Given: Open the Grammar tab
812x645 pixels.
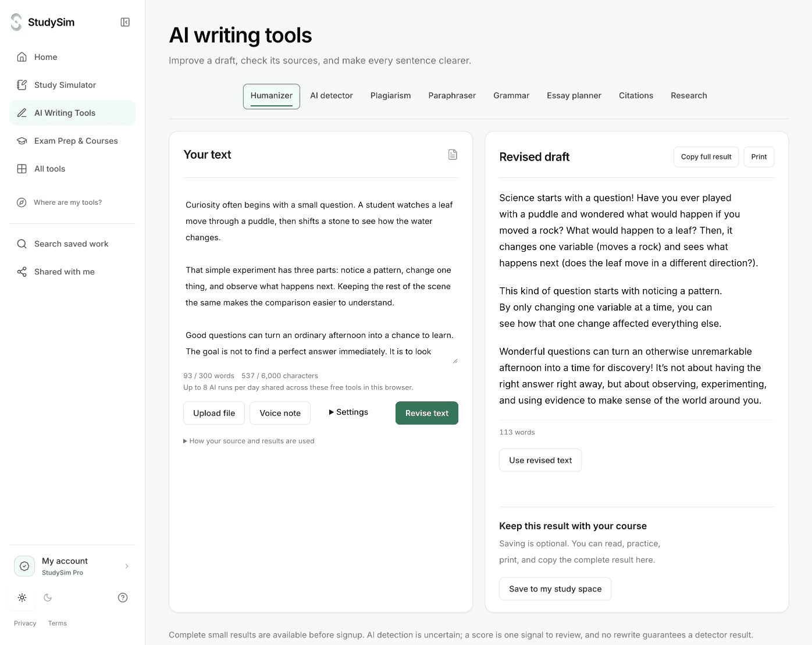Looking at the screenshot, I should tap(511, 96).
